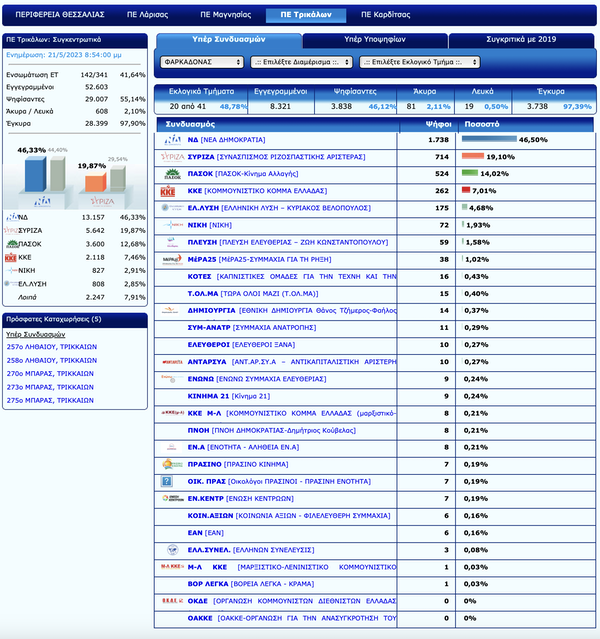Click the ΠΡΑΣΙΝΟ sun logo
Screen dimensions: 600x639
[172, 464]
